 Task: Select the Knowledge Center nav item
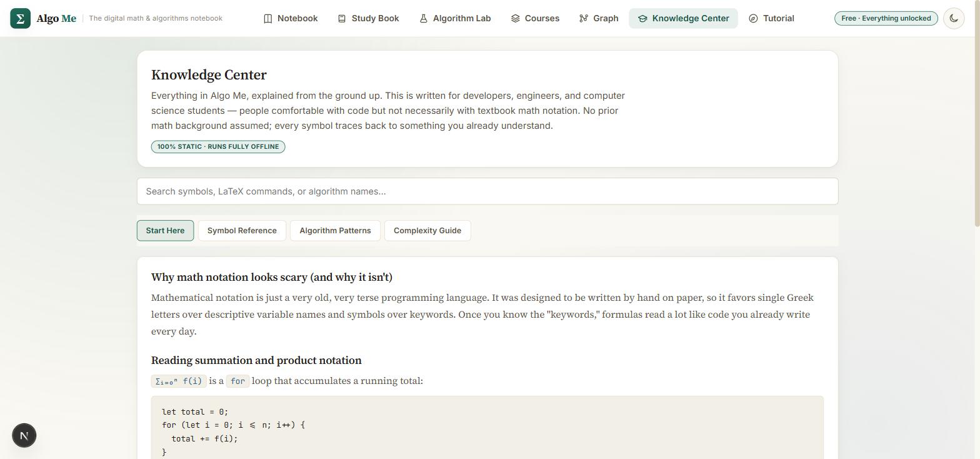click(683, 18)
